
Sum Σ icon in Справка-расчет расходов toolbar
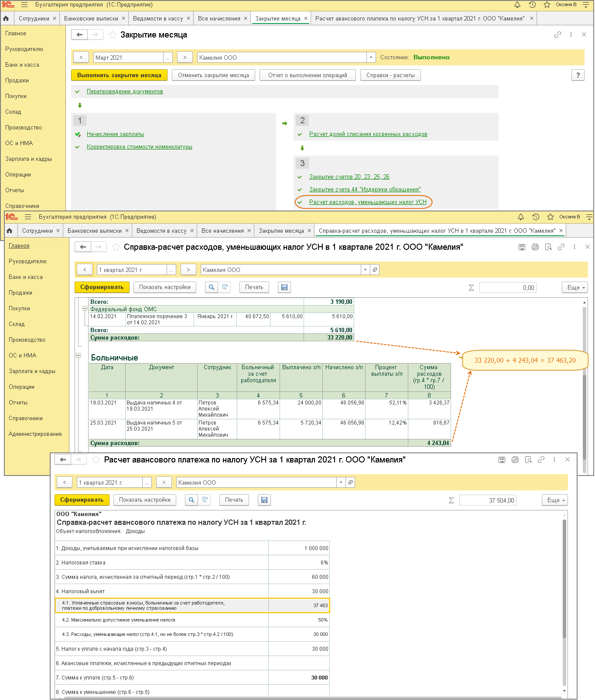coord(471,288)
